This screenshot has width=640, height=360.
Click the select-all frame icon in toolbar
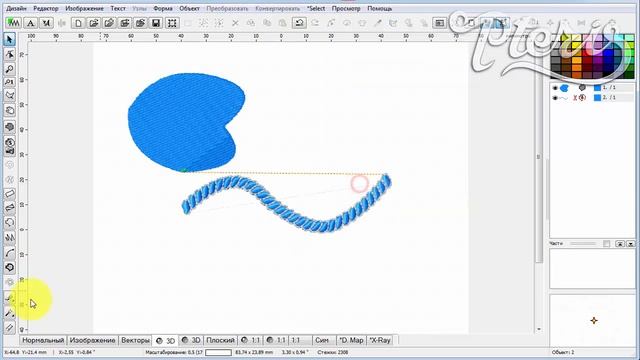tap(172, 23)
